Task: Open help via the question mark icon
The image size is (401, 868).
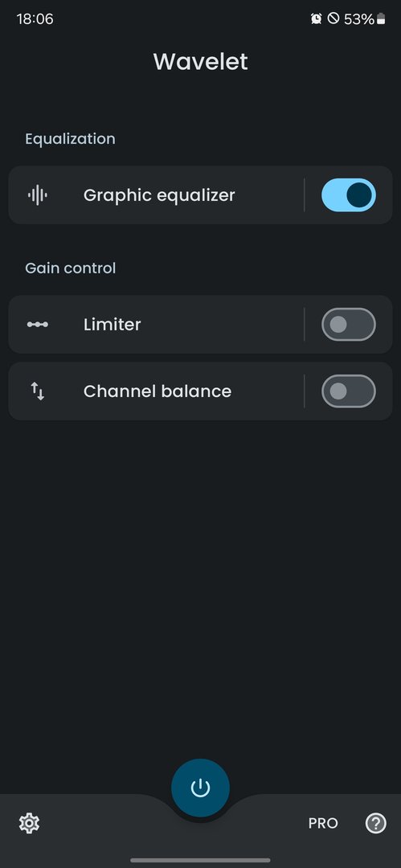Action: (x=375, y=823)
